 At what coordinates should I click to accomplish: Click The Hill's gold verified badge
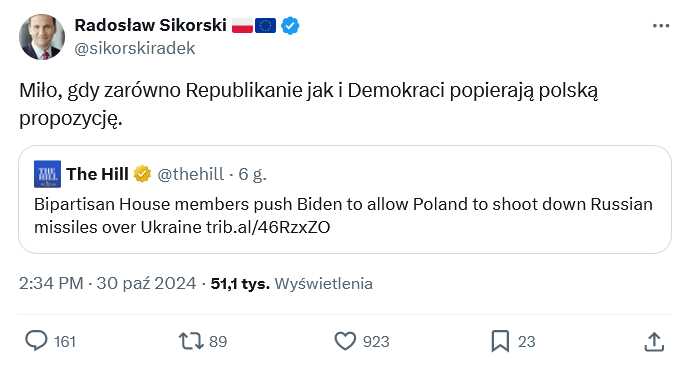pos(143,174)
